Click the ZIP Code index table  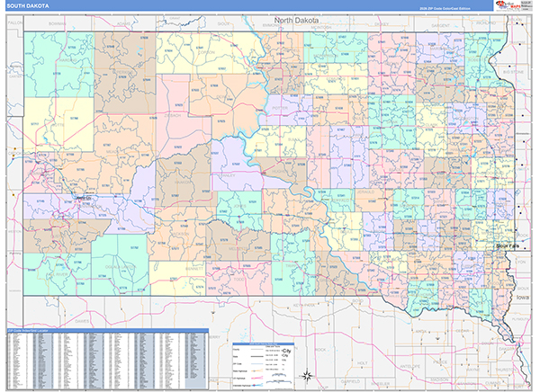(107, 359)
